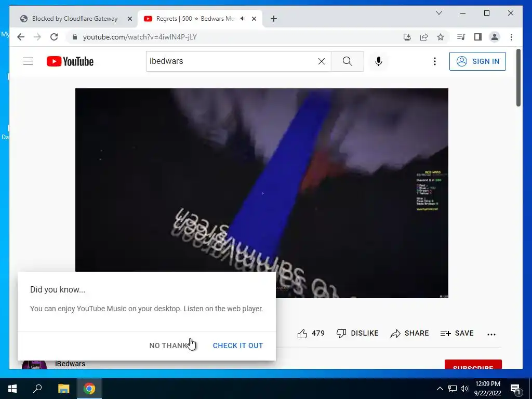
Task: View site information lock icon
Action: 75,37
